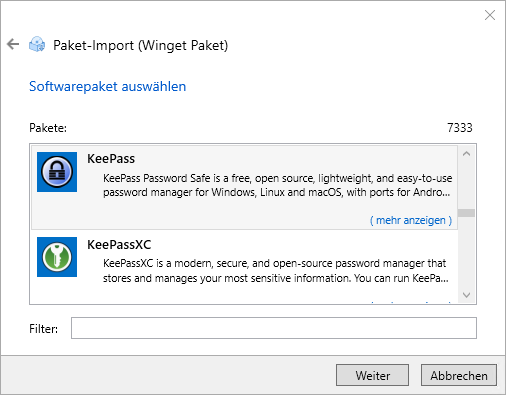Go back using the left arrow

click(x=13, y=44)
